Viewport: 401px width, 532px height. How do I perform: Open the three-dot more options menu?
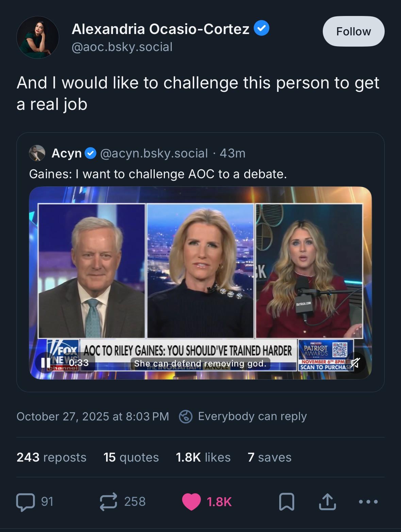point(368,502)
